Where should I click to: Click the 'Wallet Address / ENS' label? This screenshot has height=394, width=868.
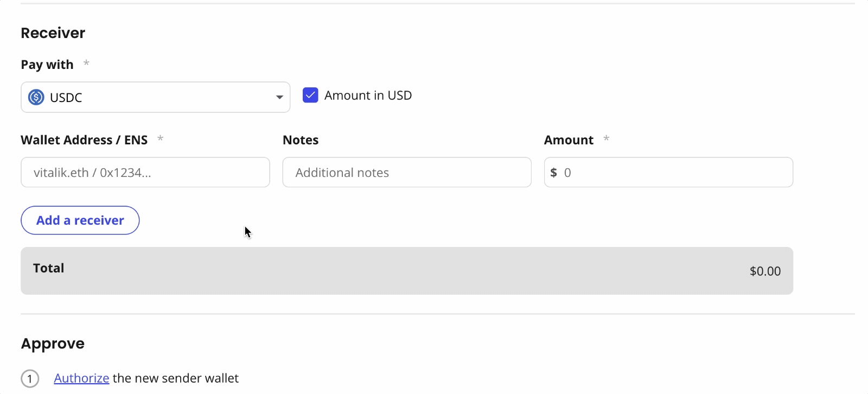click(84, 140)
